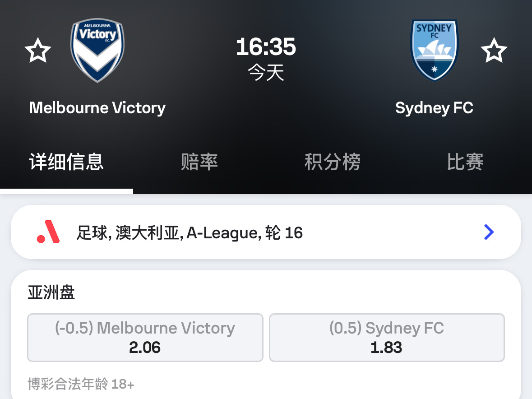Switch to the 赔率 tab
Screen dimensions: 532x399
pos(199,162)
